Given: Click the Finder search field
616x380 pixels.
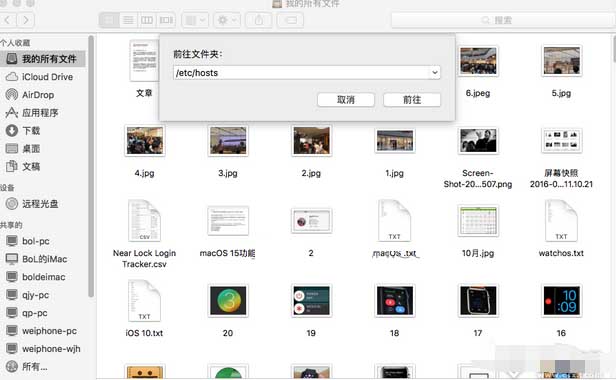Looking at the screenshot, I should click(503, 20).
